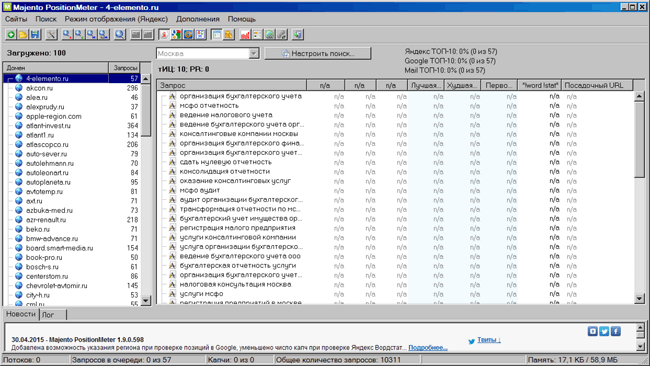Save using the blue floppy disk icon
Image resolution: width=650 pixels, height=366 pixels.
(35, 35)
